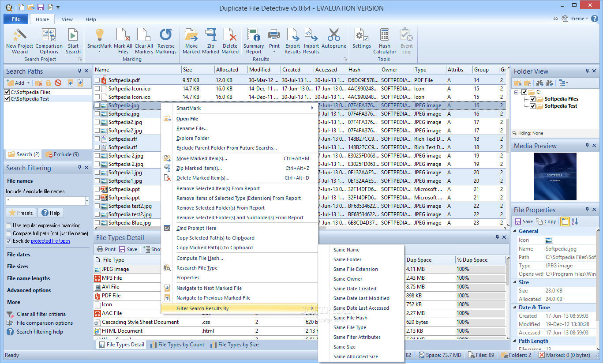Screen dimensions: 603x364
Task: Click the categorized view icon in File Properties
Action: click(565, 221)
